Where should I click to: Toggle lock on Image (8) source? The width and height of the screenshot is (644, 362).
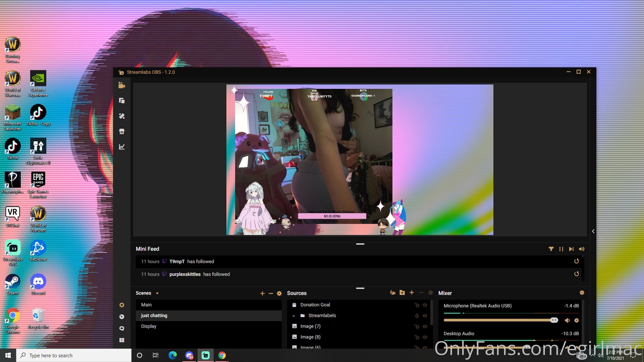[417, 337]
